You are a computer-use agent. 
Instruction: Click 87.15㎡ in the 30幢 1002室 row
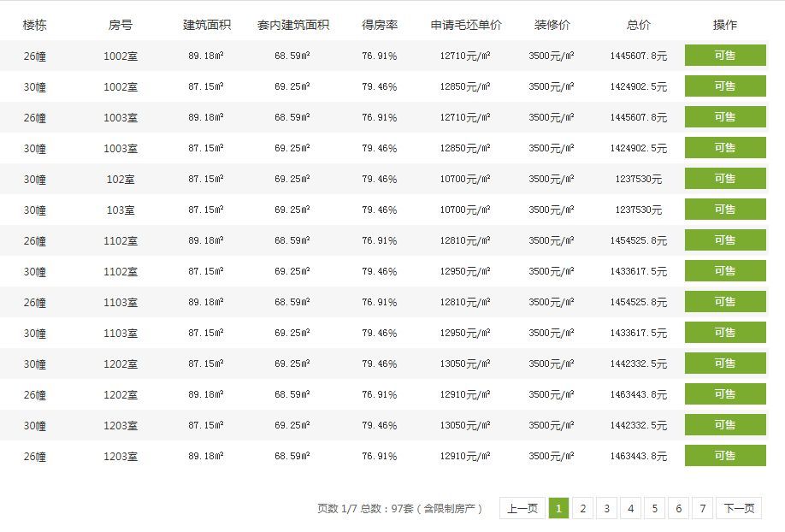click(x=206, y=86)
